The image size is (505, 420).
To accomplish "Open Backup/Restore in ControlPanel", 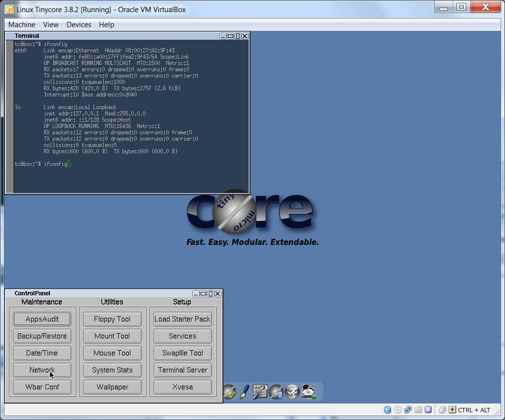I will (x=42, y=336).
